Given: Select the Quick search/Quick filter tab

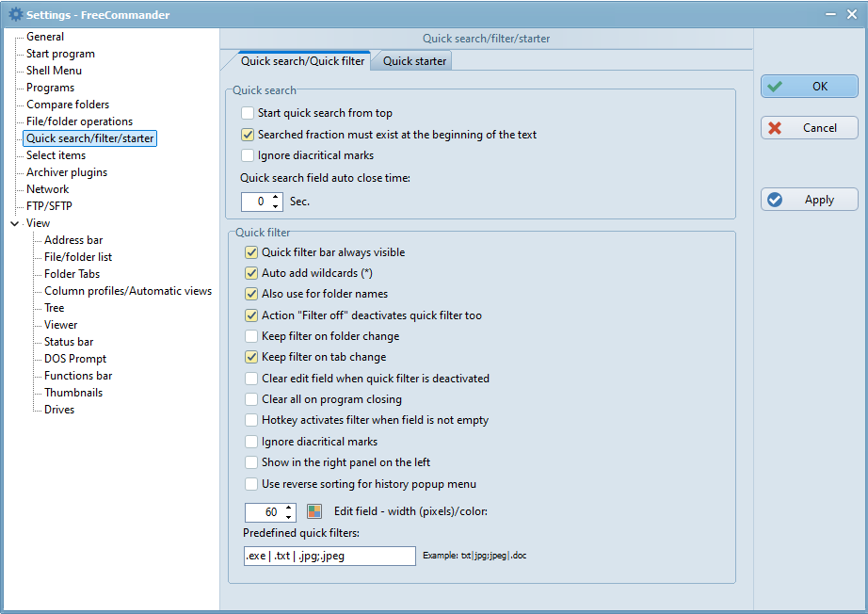Looking at the screenshot, I should pos(302,61).
